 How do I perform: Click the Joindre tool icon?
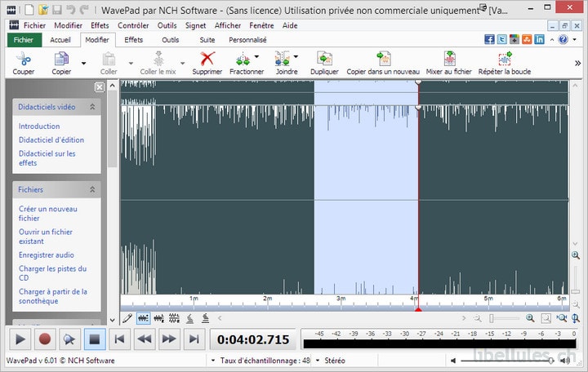pos(282,60)
